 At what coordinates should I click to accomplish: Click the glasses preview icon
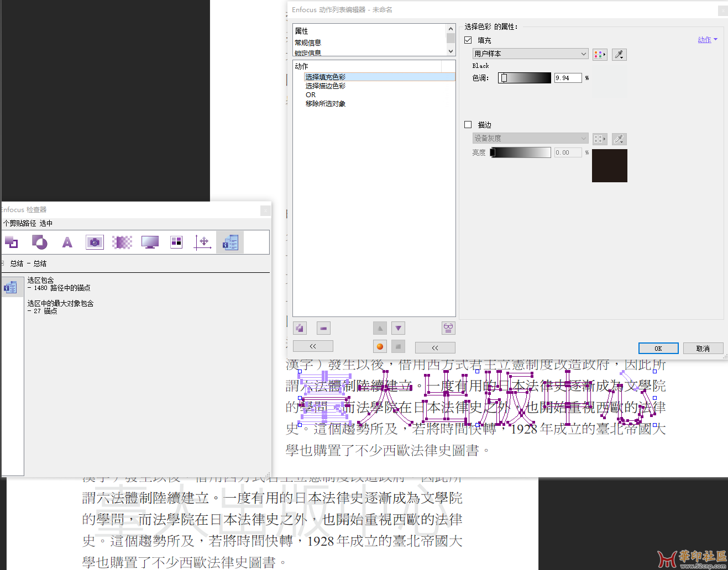(x=448, y=328)
